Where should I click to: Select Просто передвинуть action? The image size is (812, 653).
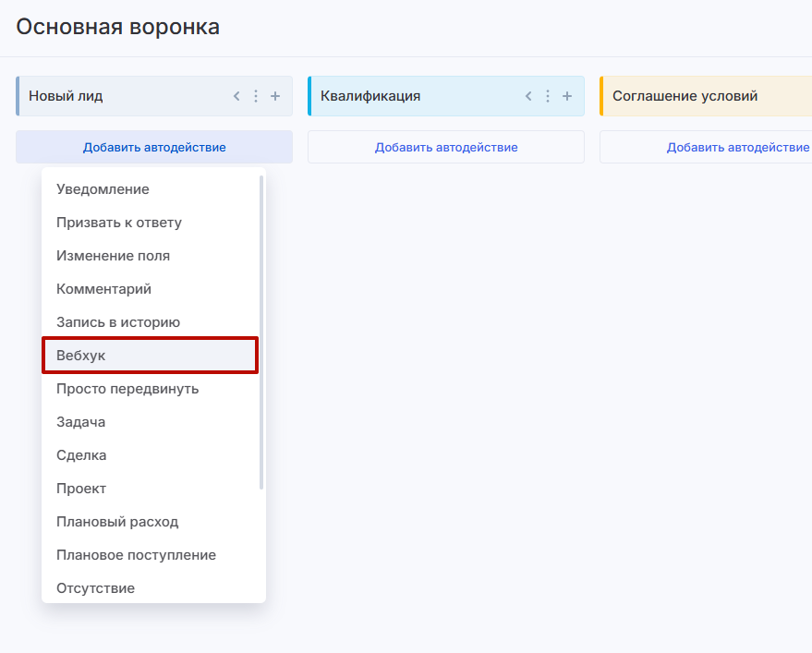point(127,389)
